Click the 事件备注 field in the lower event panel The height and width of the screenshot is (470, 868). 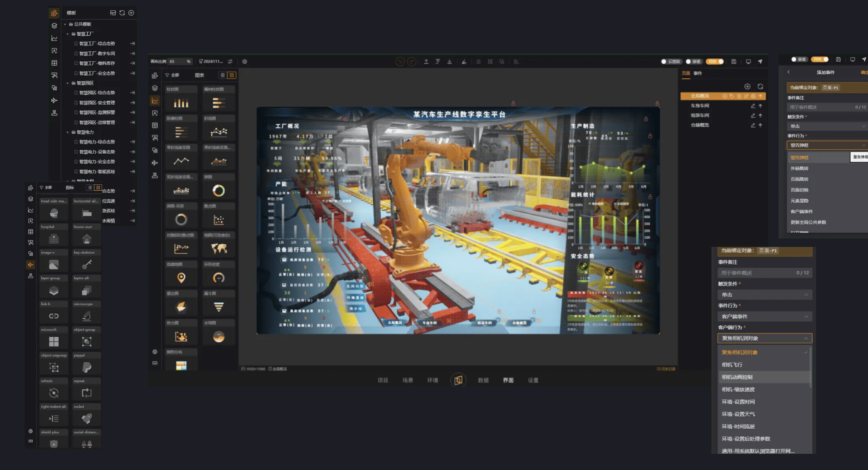(x=765, y=273)
